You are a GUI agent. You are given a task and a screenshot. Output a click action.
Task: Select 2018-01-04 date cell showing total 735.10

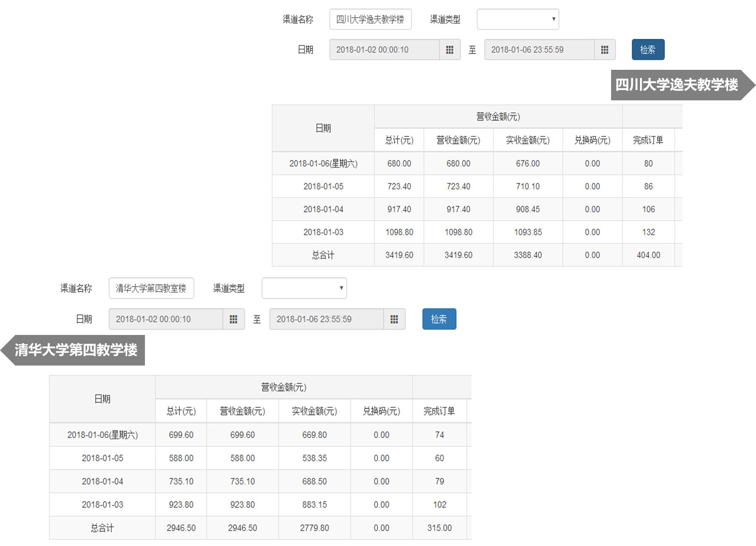pyautogui.click(x=102, y=481)
